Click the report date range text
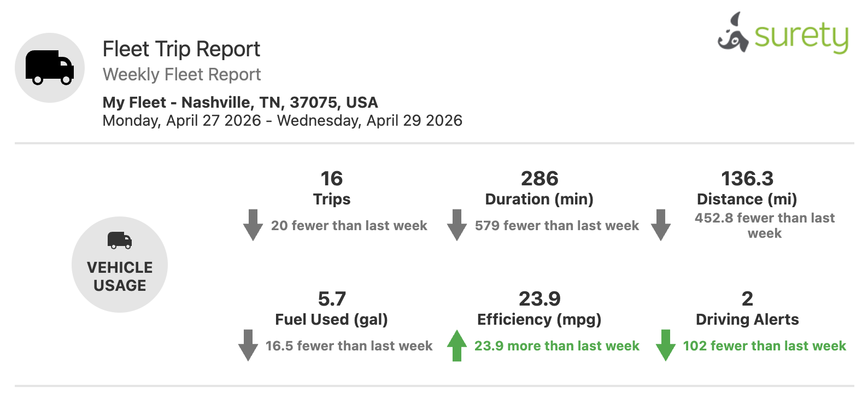868x410 pixels. pyautogui.click(x=283, y=120)
